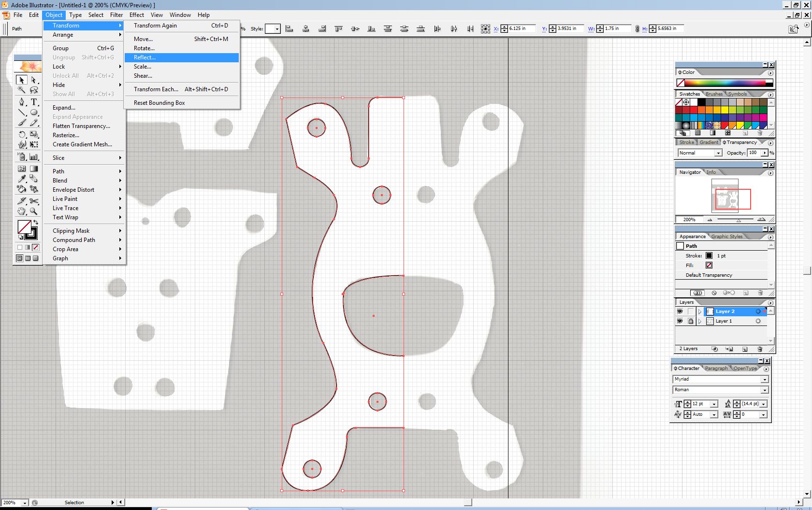Click the zoom percentage field showing 200%
The height and width of the screenshot is (510, 812).
click(10, 502)
